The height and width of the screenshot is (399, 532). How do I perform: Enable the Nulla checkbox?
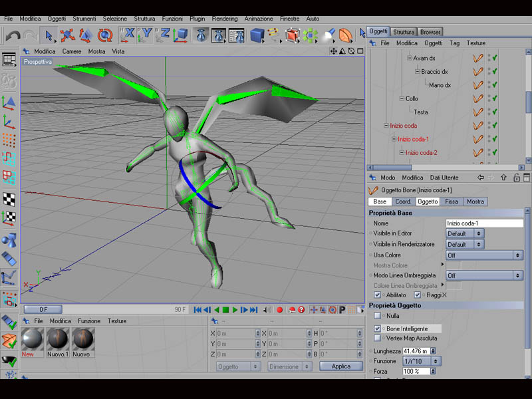(x=378, y=316)
